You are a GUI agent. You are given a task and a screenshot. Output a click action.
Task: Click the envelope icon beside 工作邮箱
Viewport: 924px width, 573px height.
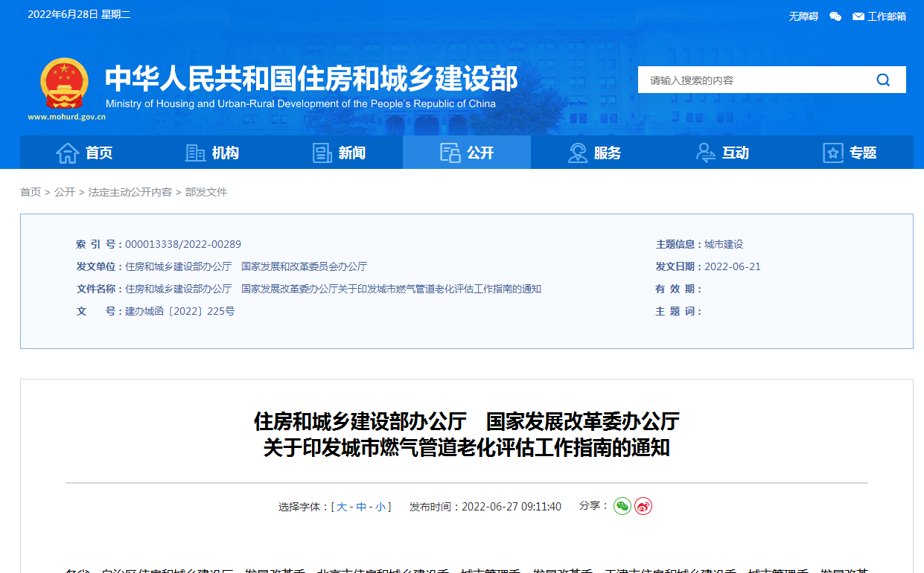[857, 15]
